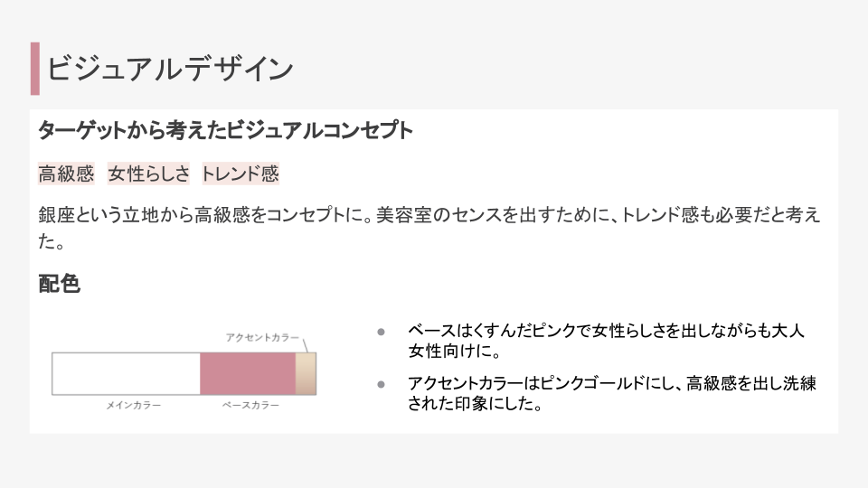Screen dimensions: 868x488
Task: Pick the white main color swatch
Action: click(126, 373)
